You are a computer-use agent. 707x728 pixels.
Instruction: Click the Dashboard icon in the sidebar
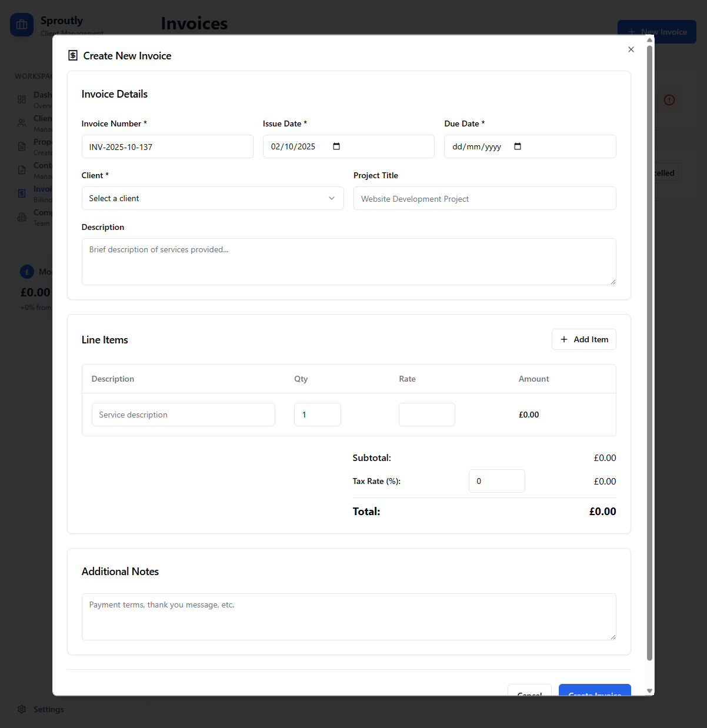pos(22,99)
